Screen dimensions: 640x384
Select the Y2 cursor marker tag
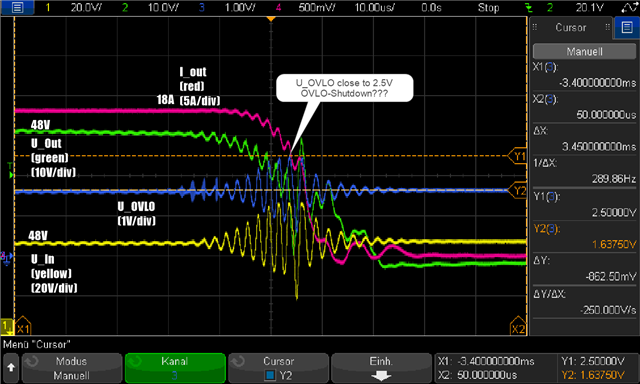pos(518,191)
